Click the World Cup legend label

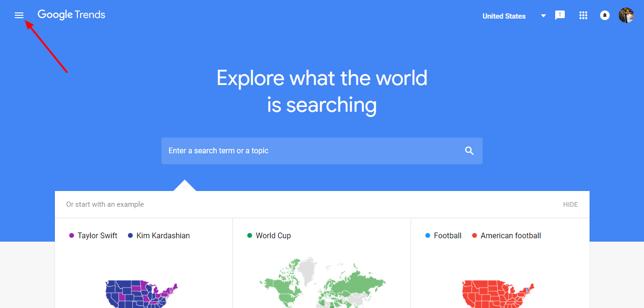(x=273, y=235)
